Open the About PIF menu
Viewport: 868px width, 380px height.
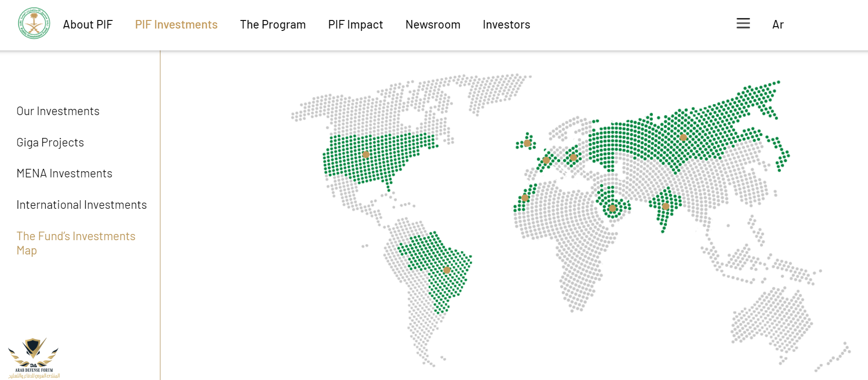[x=88, y=25]
